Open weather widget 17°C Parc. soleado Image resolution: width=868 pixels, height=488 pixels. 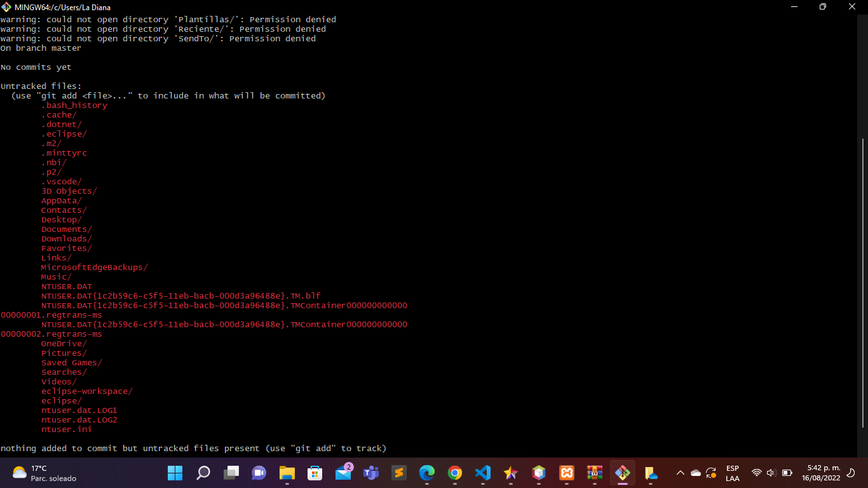(x=44, y=473)
